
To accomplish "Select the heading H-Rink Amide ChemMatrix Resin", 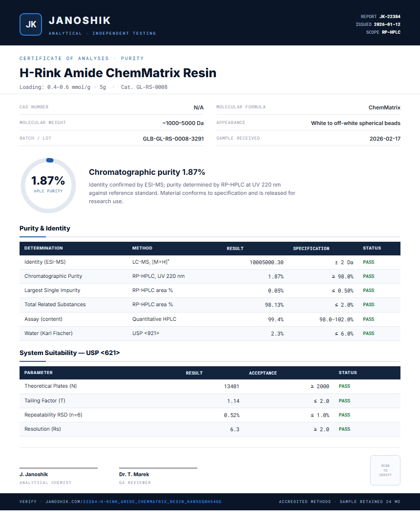I will tap(118, 73).
